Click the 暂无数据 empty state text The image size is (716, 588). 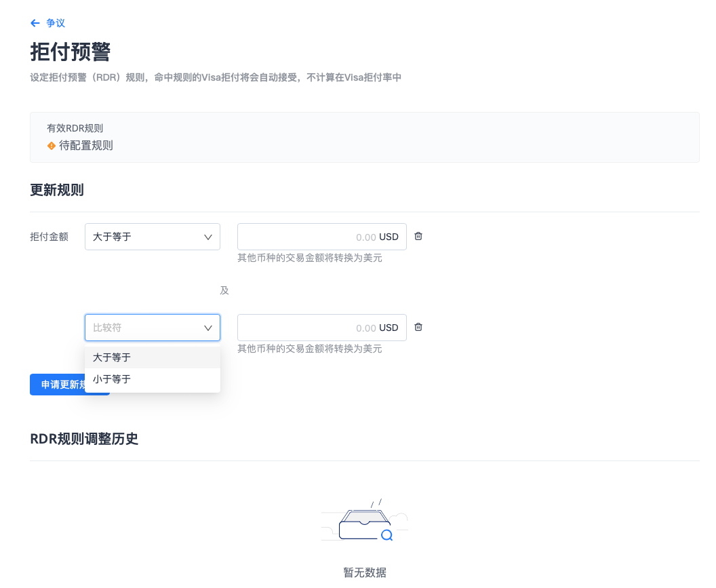[x=364, y=572]
